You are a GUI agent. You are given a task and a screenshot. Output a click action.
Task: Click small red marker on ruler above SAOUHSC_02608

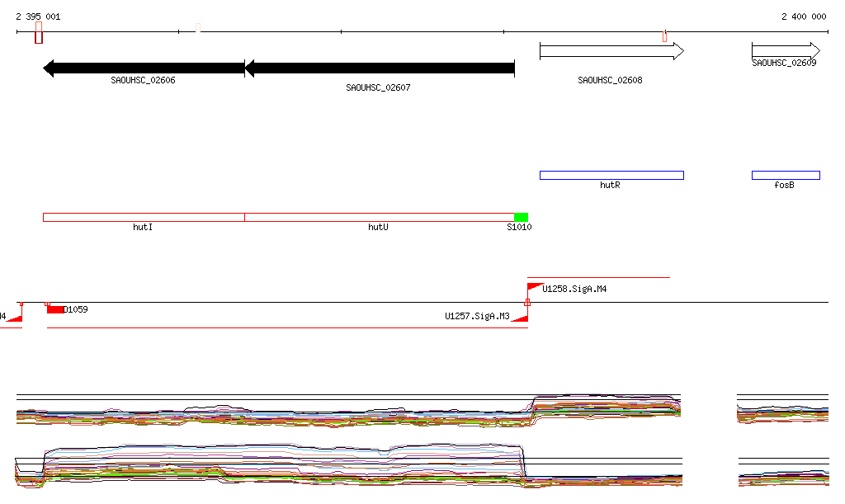[x=664, y=36]
